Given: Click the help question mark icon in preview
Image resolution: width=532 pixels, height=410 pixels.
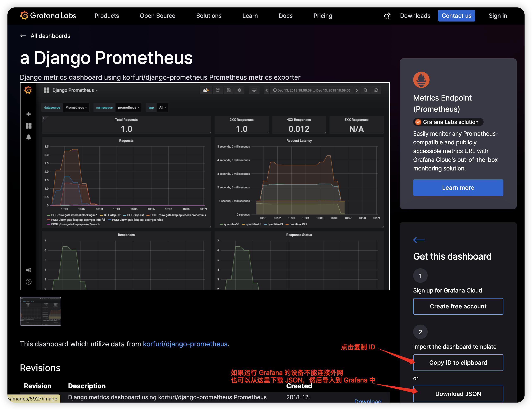Looking at the screenshot, I should 29,282.
